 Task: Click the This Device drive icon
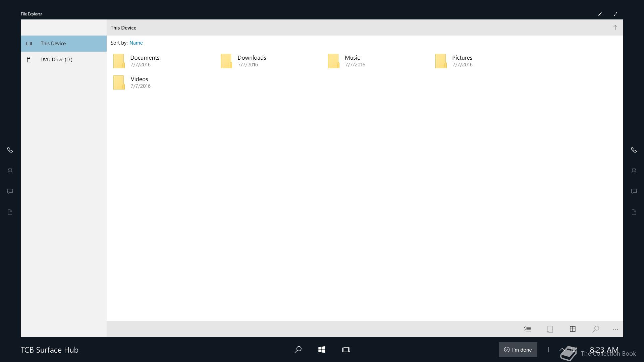(x=29, y=44)
